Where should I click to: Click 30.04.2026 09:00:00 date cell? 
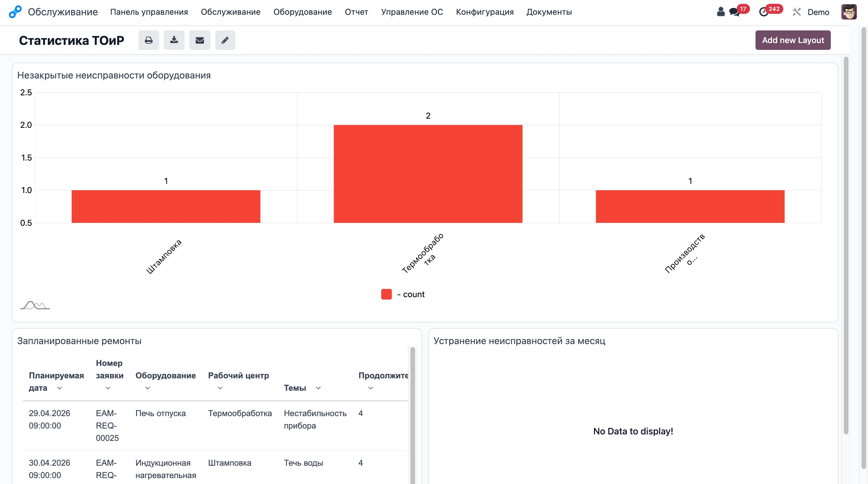pyautogui.click(x=50, y=469)
